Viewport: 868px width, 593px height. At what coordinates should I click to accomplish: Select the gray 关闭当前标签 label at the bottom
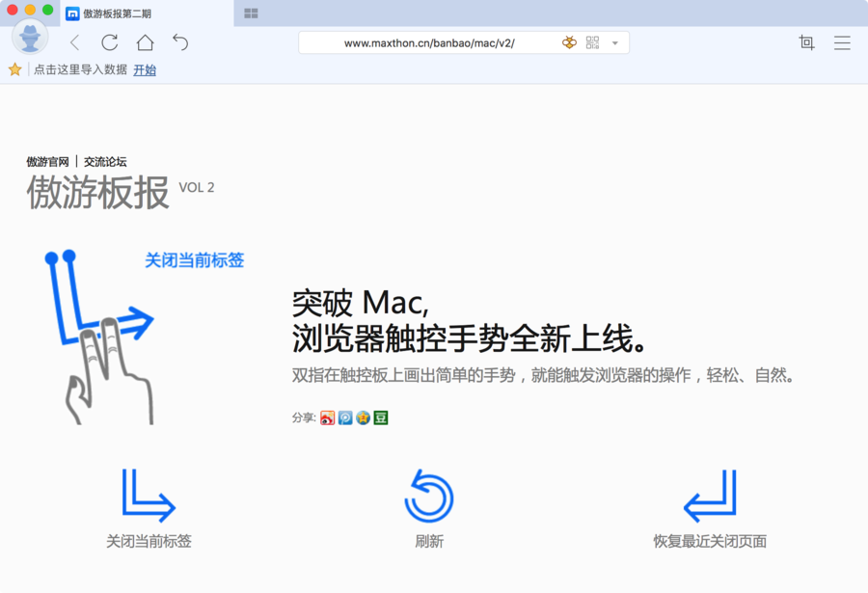click(149, 541)
